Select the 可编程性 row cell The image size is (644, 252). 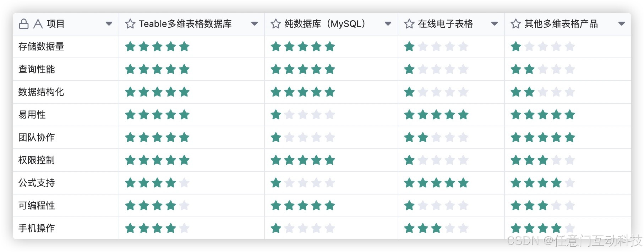[66, 206]
